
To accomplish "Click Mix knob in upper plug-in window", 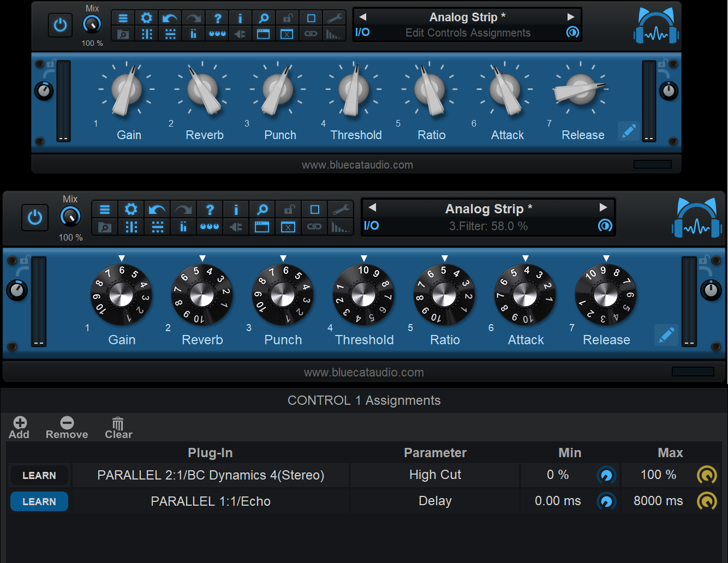I will pos(92,24).
